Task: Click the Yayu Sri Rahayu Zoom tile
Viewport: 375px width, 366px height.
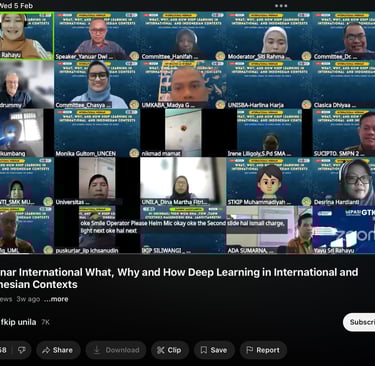Action: coord(344,230)
